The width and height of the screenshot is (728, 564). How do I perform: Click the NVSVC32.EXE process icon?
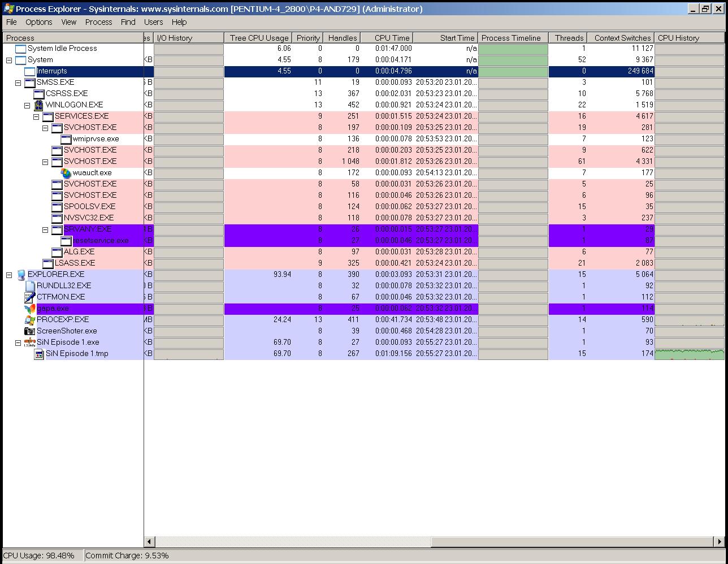coord(57,218)
